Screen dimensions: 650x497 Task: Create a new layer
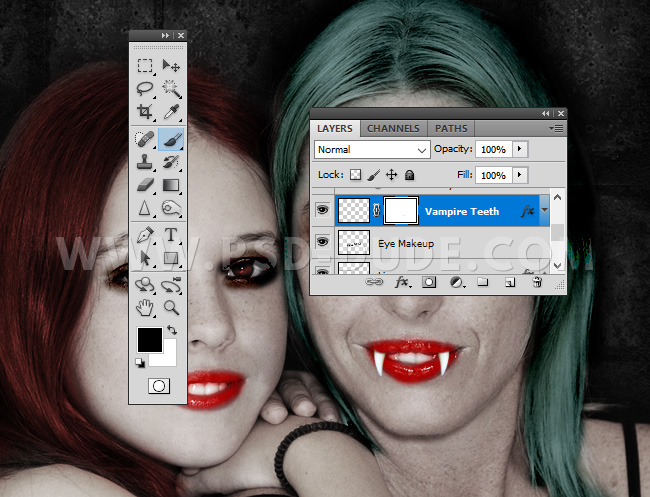(x=510, y=283)
